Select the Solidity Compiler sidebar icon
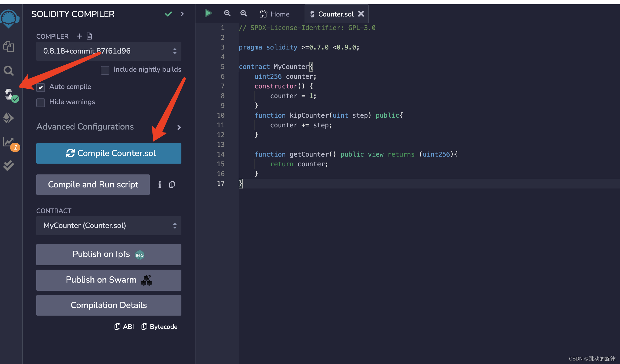Viewport: 620px width, 364px height. (9, 94)
